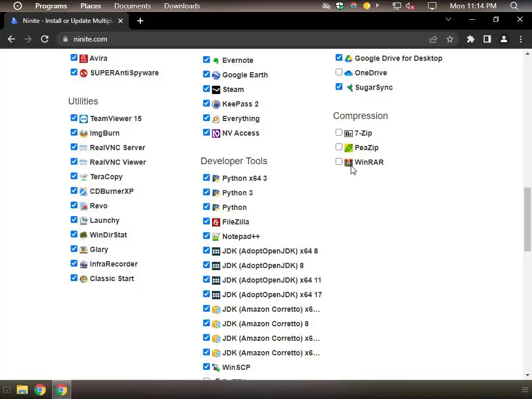The width and height of the screenshot is (532, 399).
Task: Click the RealVNC Viewer label
Action: (x=118, y=163)
